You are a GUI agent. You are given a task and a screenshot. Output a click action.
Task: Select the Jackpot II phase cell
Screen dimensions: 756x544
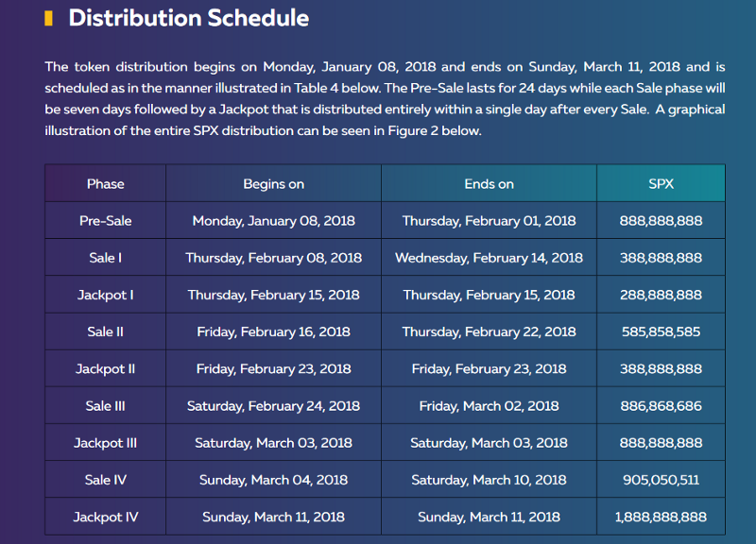click(x=106, y=368)
